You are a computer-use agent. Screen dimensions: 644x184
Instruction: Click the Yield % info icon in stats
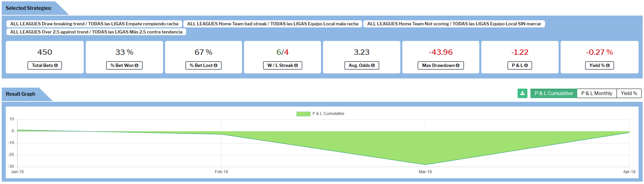coord(608,66)
